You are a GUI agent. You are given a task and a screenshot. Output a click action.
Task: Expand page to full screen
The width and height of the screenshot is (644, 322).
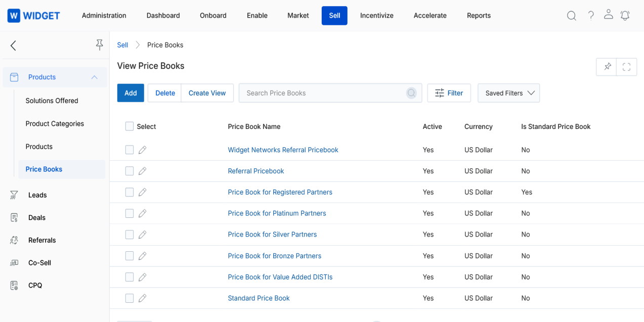coord(626,67)
